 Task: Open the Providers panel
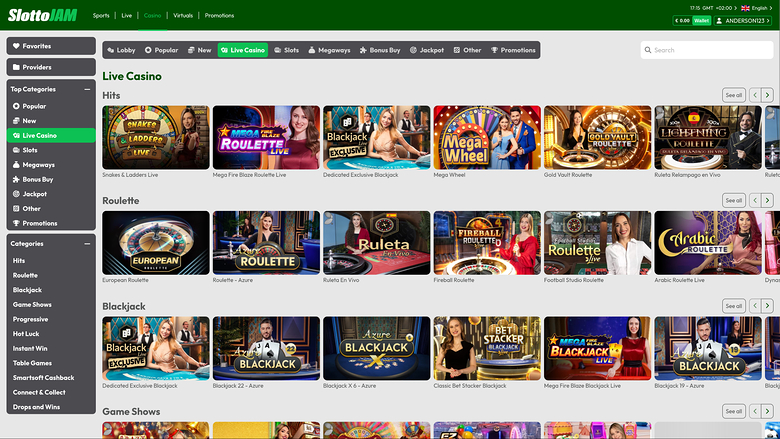(x=51, y=67)
